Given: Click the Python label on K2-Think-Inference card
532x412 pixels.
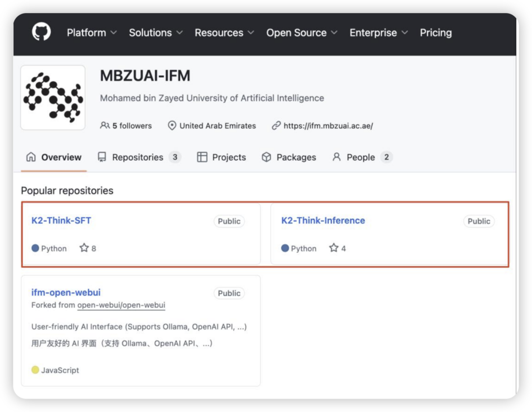Looking at the screenshot, I should tap(303, 249).
